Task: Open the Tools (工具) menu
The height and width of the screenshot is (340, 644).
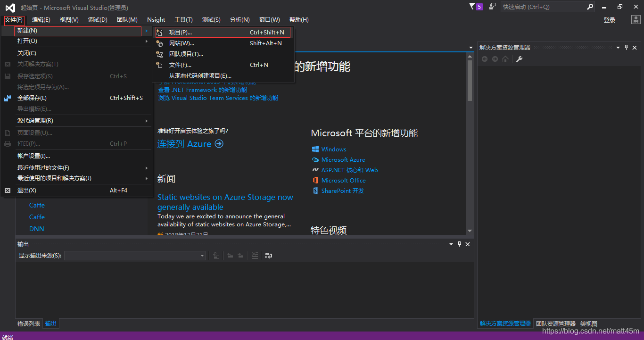Action: 183,20
